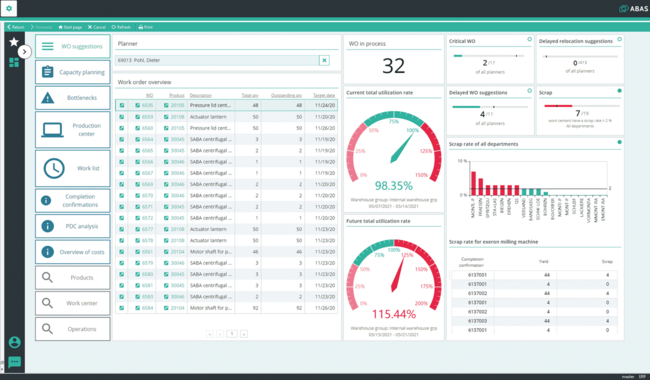Click Delayed relocation suggestions indicator circle
The width and height of the screenshot is (650, 380).
point(619,39)
